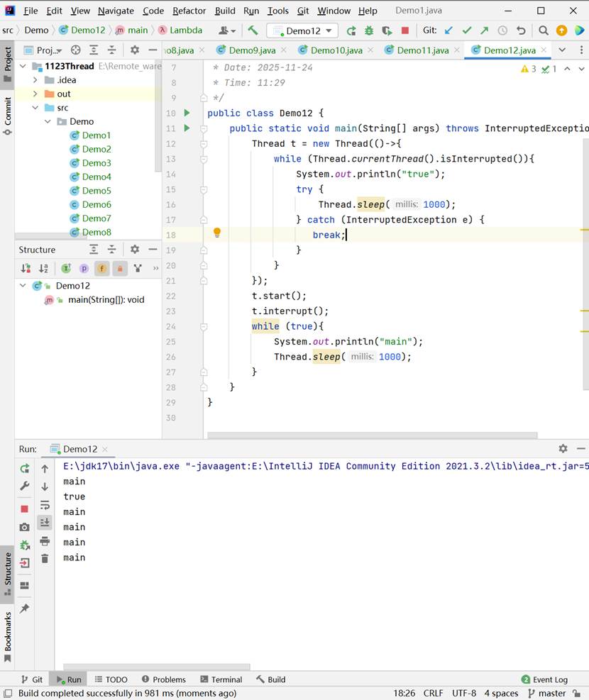Run class Demo12 via gutter arrow on line 10
The height and width of the screenshot is (700, 589).
[187, 113]
